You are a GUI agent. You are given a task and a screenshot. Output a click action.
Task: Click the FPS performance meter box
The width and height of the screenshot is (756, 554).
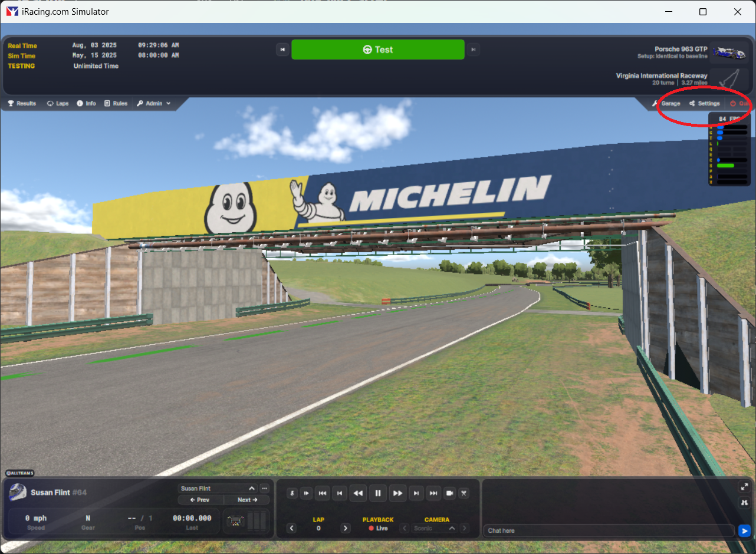point(729,149)
